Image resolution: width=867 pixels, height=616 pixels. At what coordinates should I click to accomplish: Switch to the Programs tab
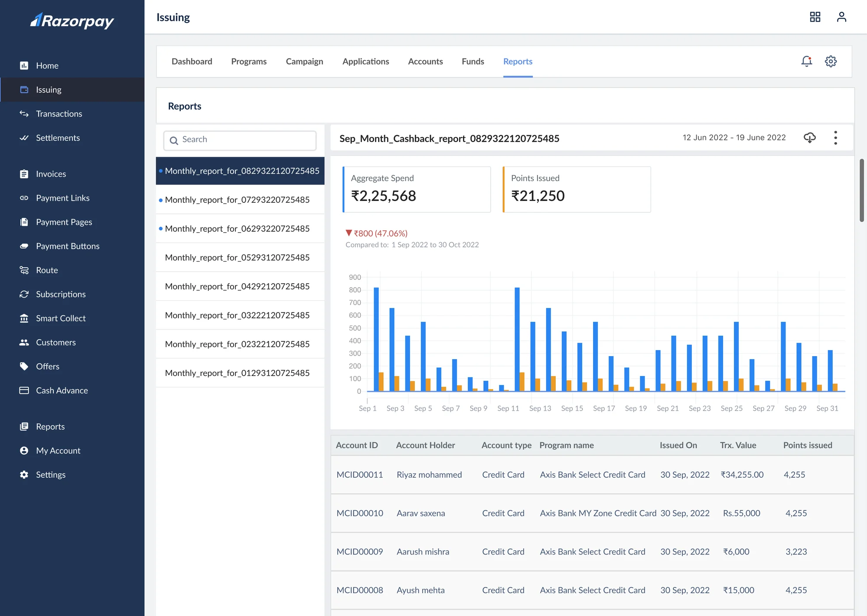249,62
